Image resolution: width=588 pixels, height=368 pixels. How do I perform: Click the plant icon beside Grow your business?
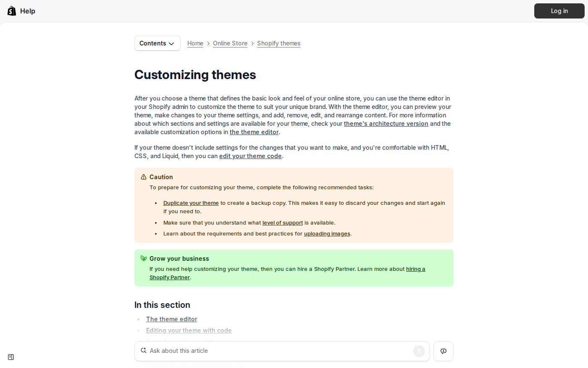pos(143,258)
